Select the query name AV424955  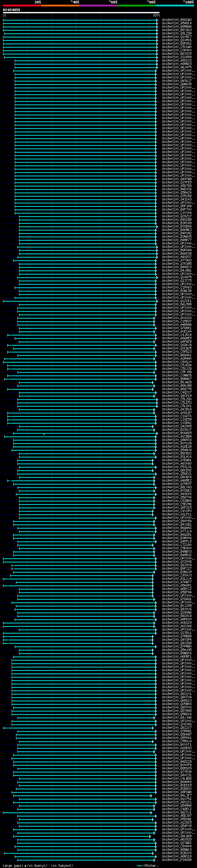pos(11,10)
